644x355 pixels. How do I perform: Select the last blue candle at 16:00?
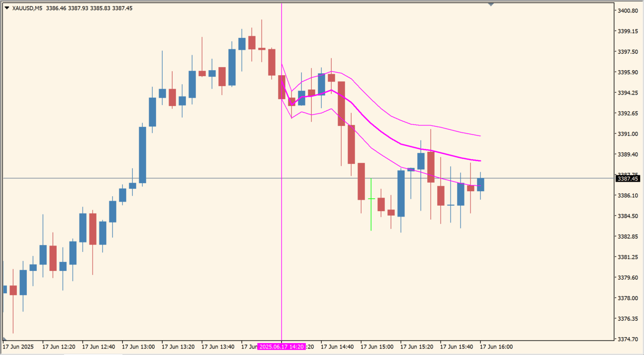pyautogui.click(x=480, y=185)
